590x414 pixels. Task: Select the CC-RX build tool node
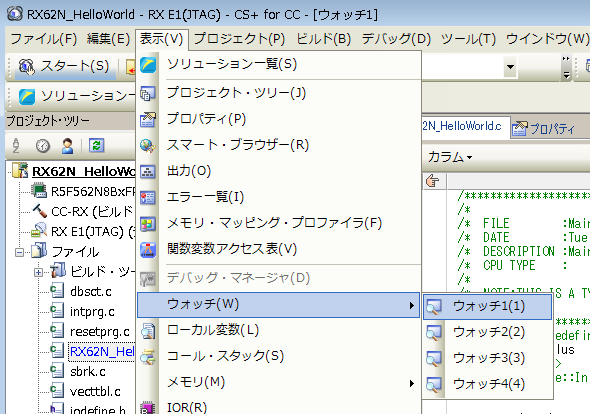click(93, 212)
